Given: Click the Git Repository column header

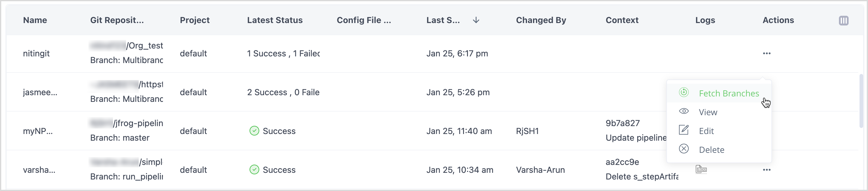Looking at the screenshot, I should pyautogui.click(x=117, y=20).
